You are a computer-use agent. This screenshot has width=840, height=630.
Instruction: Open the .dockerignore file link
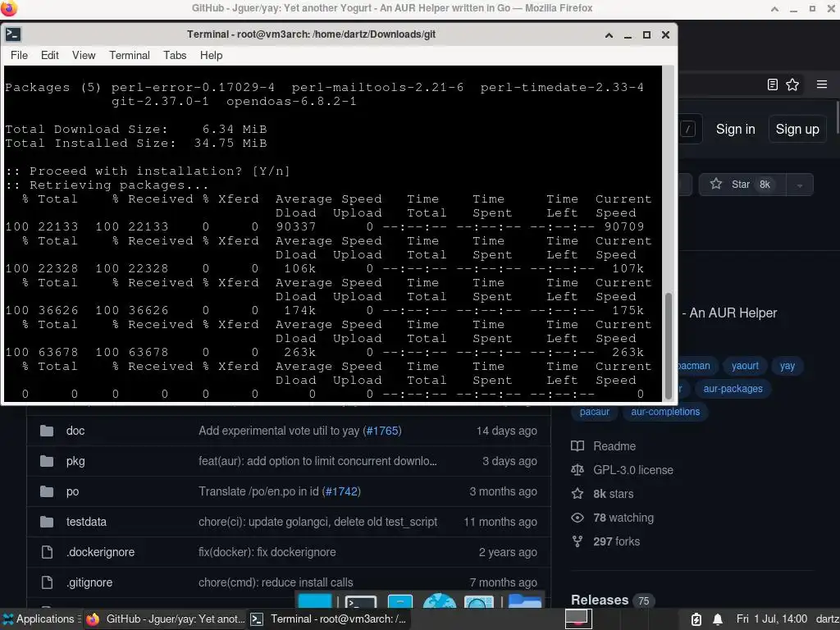100,552
